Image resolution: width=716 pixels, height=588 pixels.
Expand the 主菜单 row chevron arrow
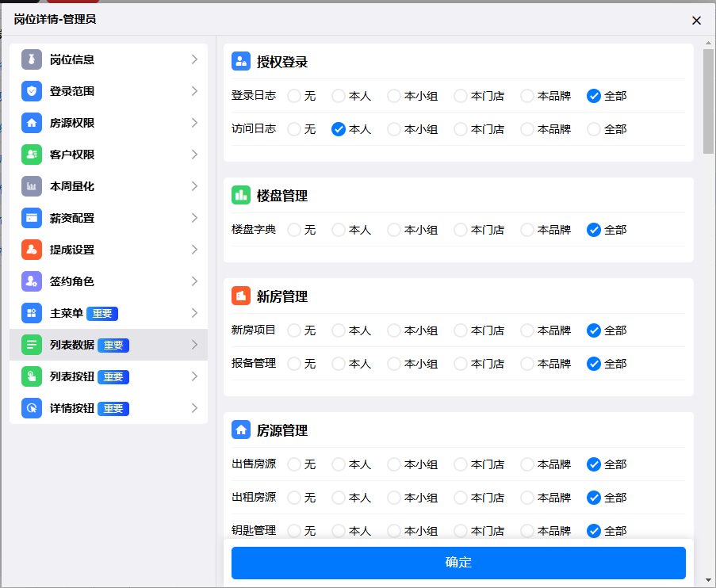(x=194, y=313)
